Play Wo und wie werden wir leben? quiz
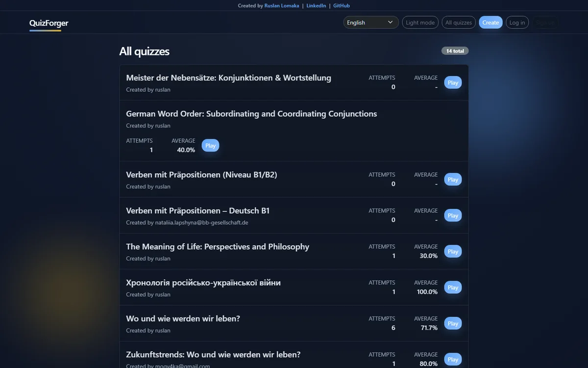The height and width of the screenshot is (368, 588). click(453, 323)
